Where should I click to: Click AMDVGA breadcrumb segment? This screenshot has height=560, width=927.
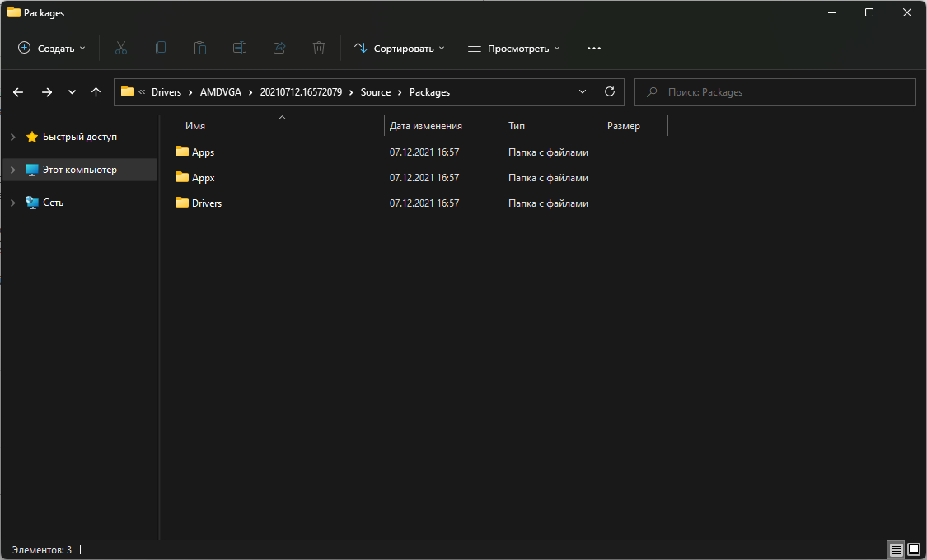221,92
